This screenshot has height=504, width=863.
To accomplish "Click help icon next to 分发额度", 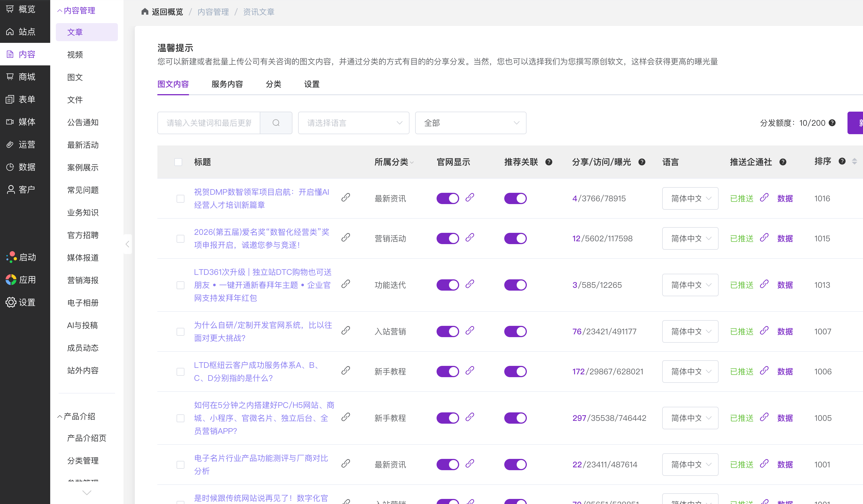I will point(832,123).
